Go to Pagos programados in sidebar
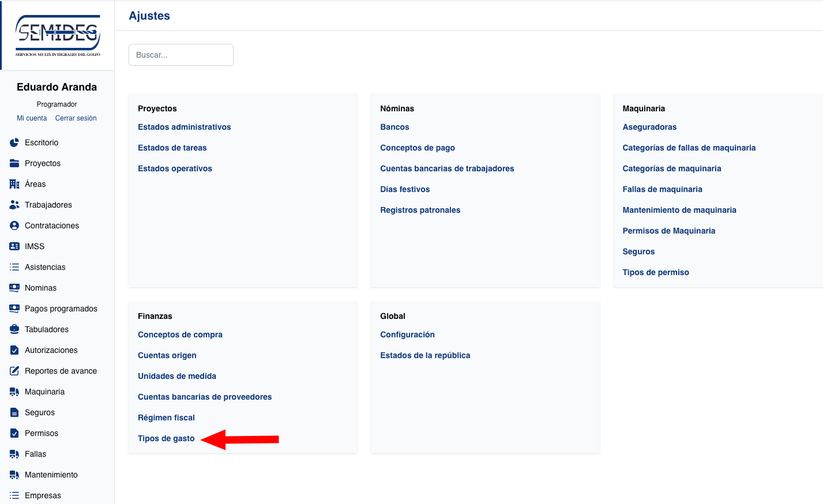 coord(61,309)
